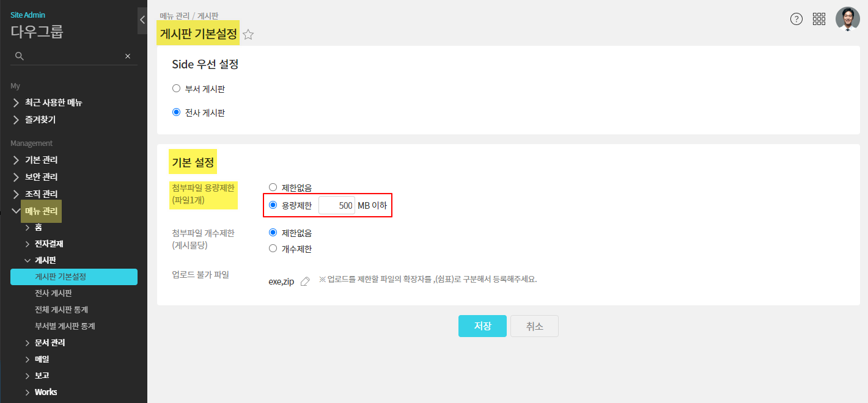
Task: Click the MB size limit input field
Action: pyautogui.click(x=337, y=206)
